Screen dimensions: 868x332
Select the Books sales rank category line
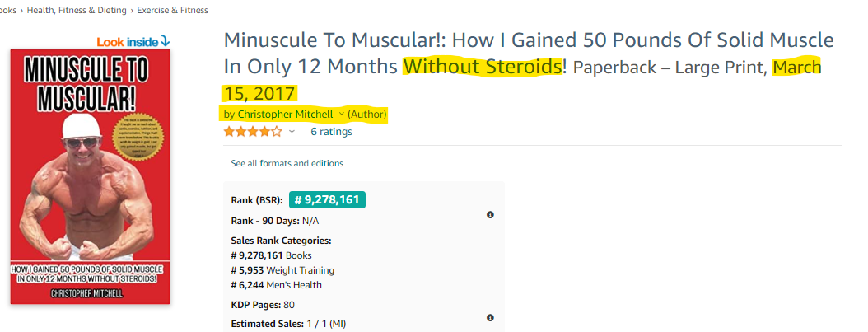pos(271,255)
